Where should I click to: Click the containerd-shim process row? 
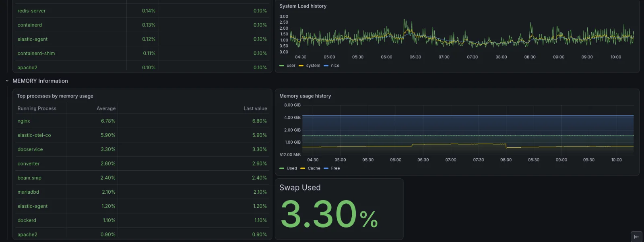(142, 53)
